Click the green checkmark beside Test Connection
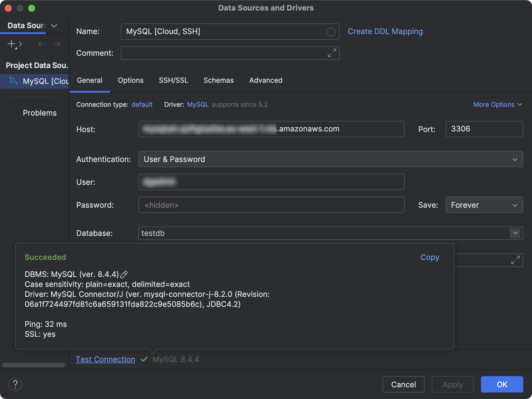 [144, 359]
